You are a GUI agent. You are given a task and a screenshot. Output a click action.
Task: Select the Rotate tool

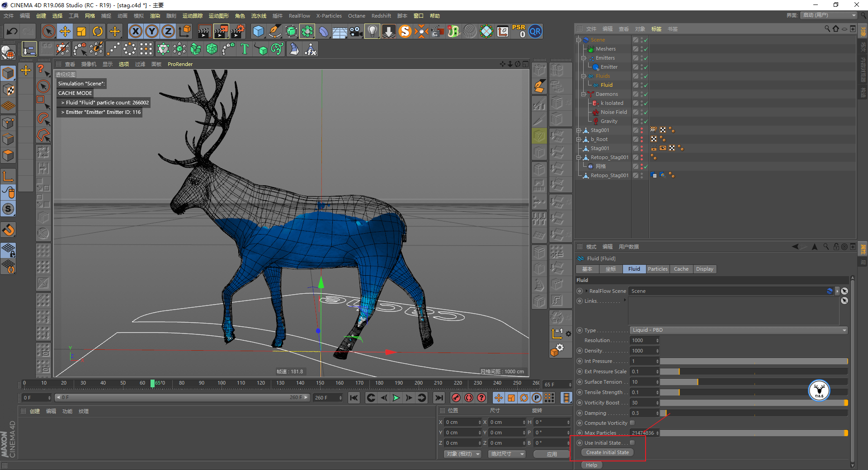(98, 31)
